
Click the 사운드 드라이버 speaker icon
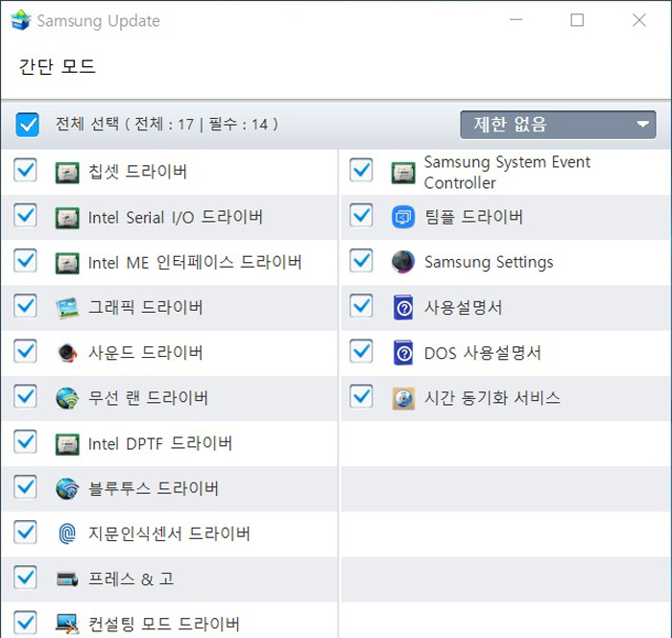[x=67, y=352]
